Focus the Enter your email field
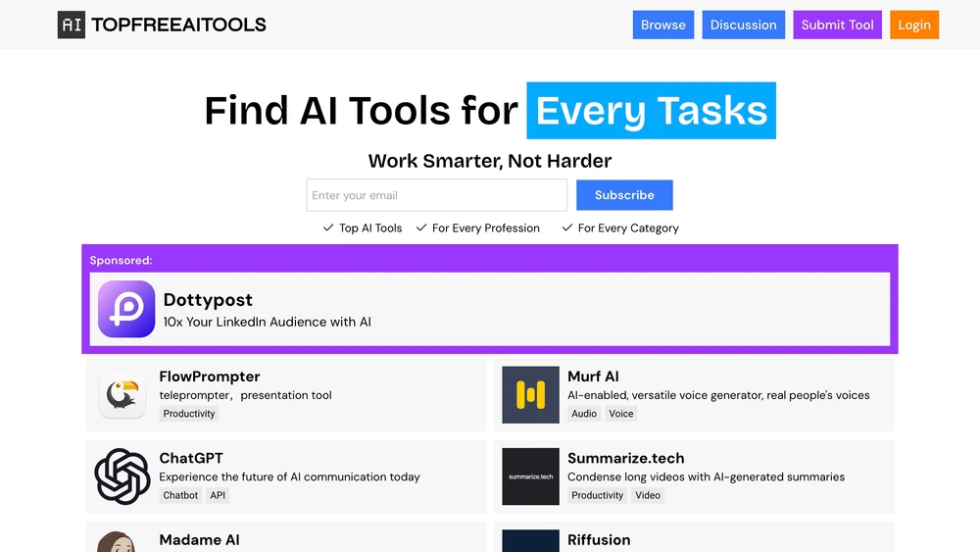980x552 pixels. click(437, 195)
